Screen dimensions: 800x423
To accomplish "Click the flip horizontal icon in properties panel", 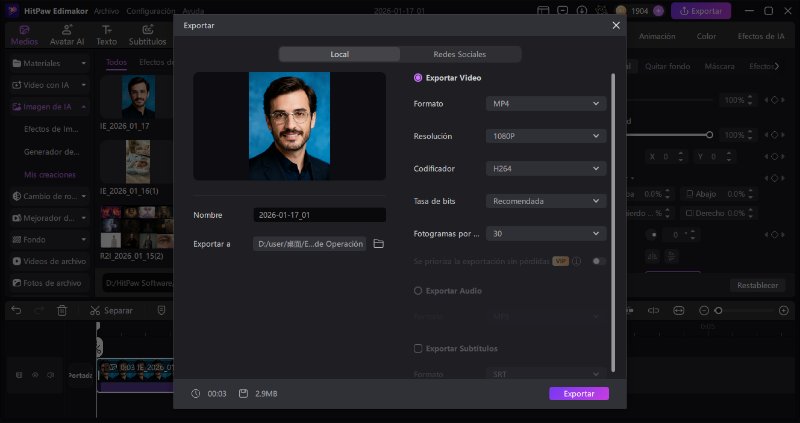I will (x=652, y=256).
